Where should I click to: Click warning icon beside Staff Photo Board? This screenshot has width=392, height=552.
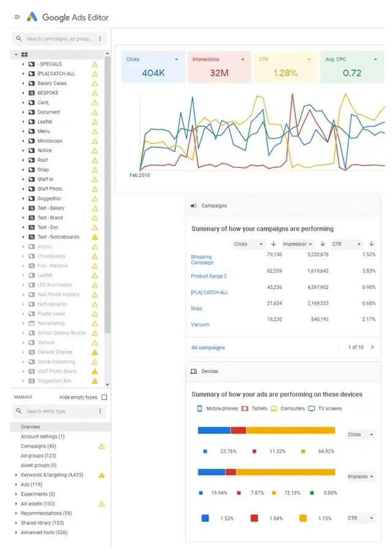coord(95,371)
